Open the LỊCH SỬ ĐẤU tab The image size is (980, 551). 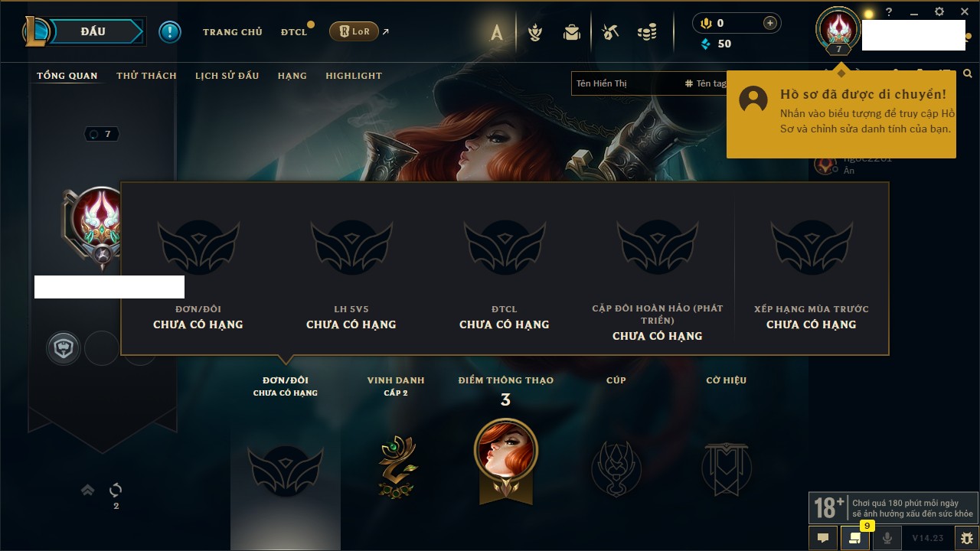(x=227, y=76)
